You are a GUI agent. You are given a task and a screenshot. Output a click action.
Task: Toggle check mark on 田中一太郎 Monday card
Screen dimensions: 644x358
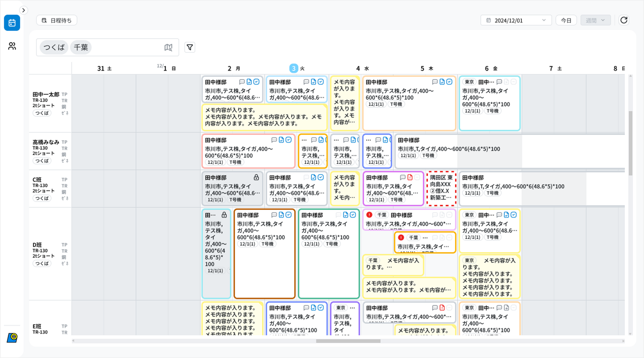256,82
